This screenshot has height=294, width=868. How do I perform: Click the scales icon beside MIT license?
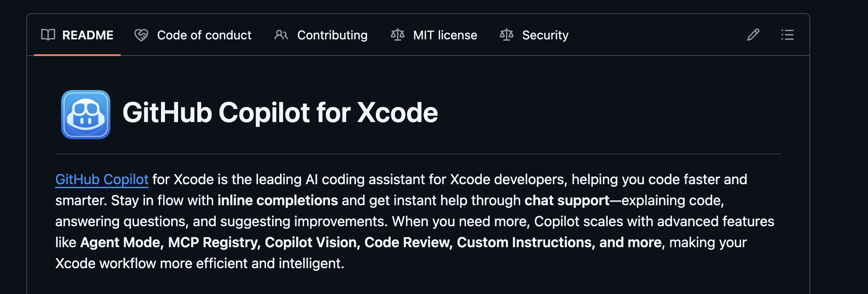(x=398, y=35)
